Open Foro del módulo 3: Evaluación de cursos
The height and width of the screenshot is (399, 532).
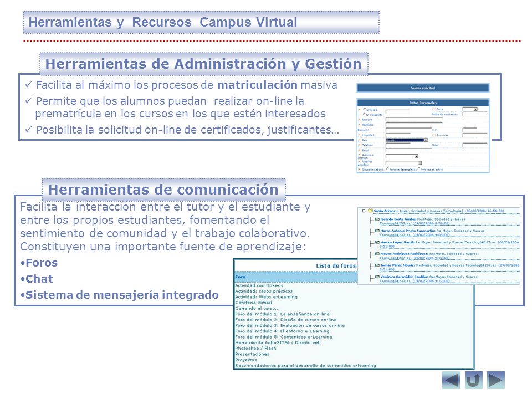pyautogui.click(x=290, y=326)
